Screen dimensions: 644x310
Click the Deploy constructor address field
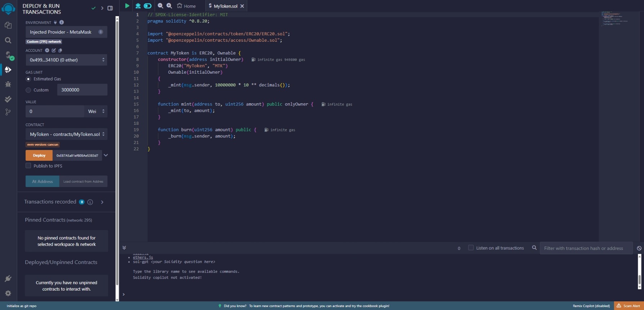click(x=77, y=155)
